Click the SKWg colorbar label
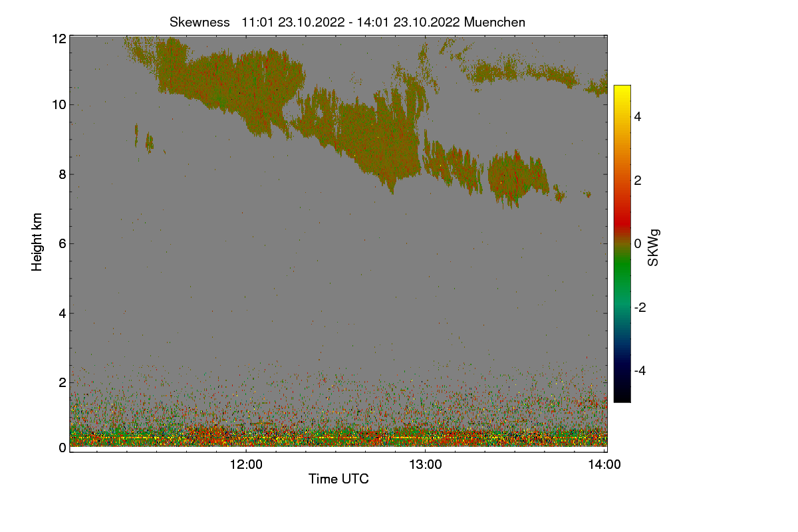 [654, 248]
